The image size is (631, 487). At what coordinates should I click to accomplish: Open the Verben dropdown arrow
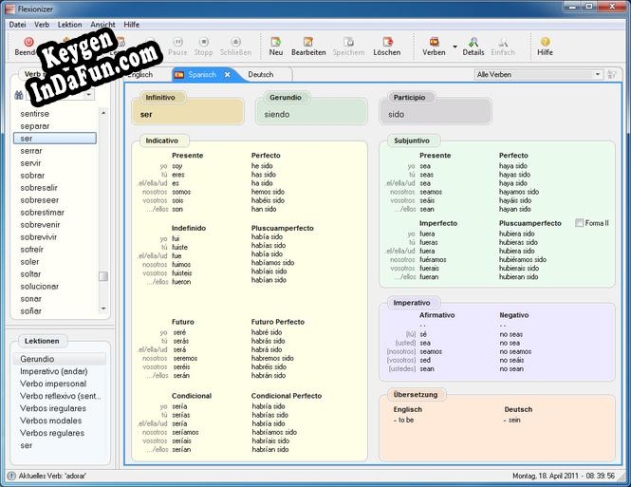[455, 47]
